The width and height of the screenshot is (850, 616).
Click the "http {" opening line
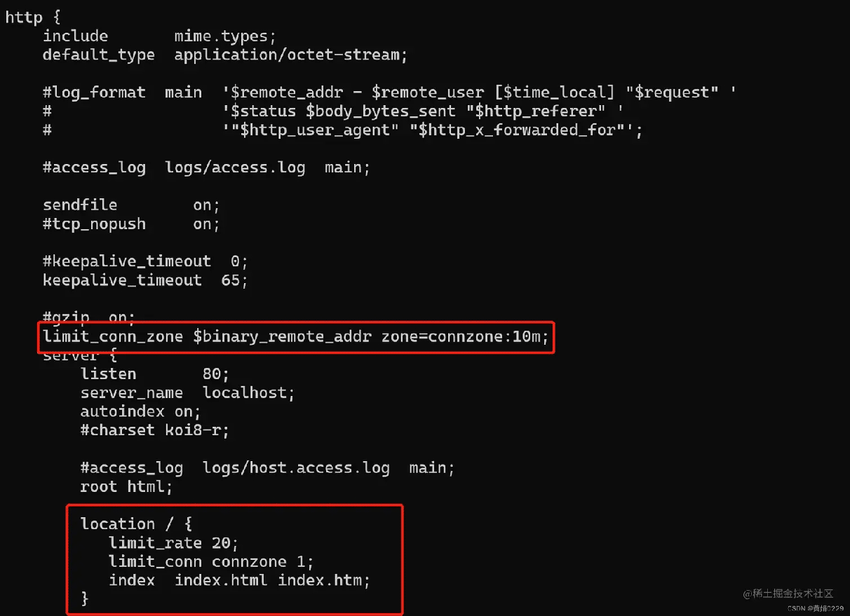[33, 17]
